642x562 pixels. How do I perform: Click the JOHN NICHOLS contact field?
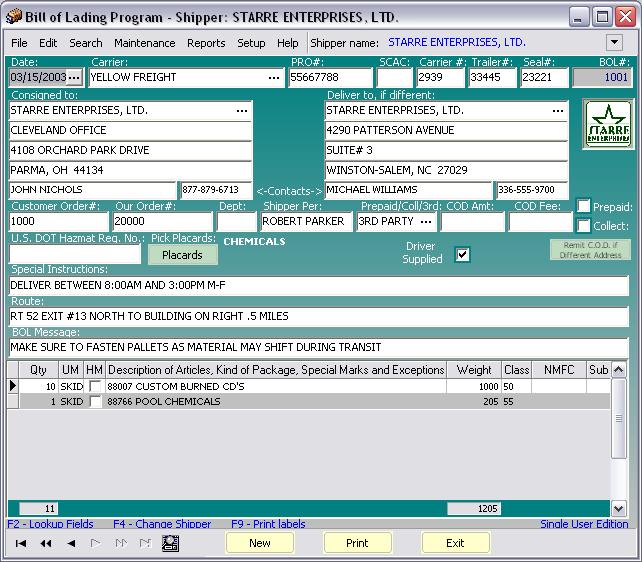(x=93, y=190)
